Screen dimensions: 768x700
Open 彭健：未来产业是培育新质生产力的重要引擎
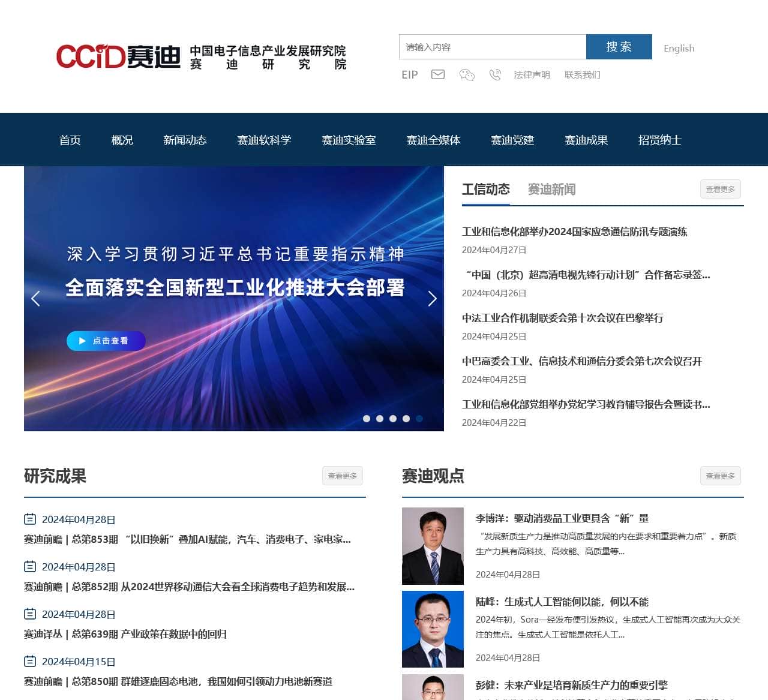click(x=572, y=685)
